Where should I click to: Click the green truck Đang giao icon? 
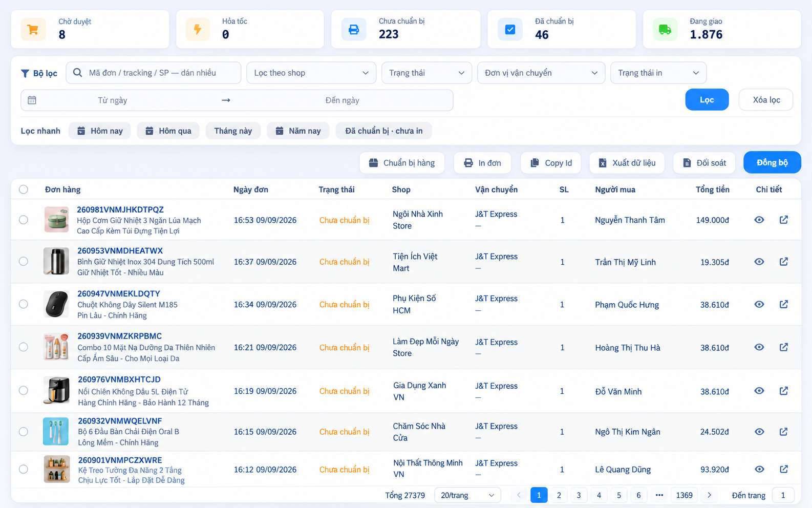pyautogui.click(x=665, y=30)
